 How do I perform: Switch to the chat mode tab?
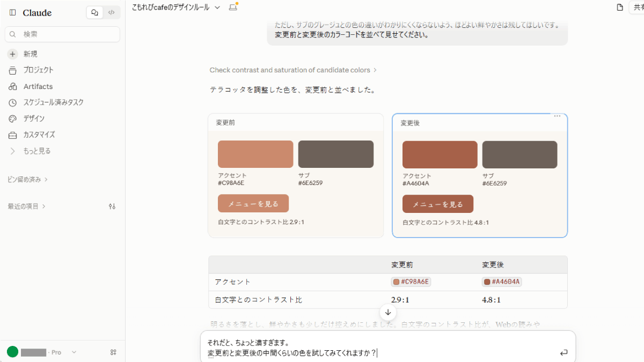tap(95, 12)
